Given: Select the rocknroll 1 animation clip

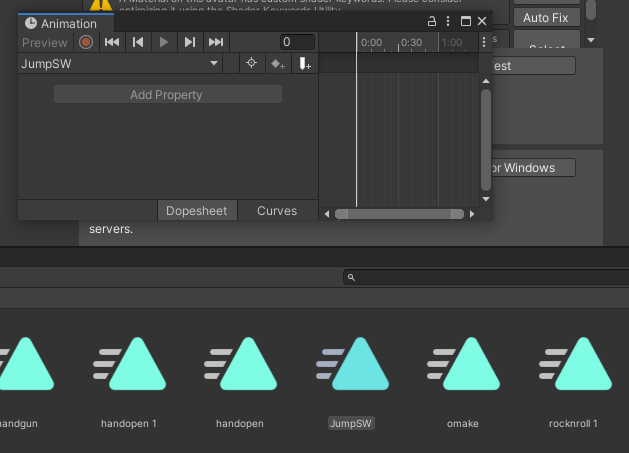Looking at the screenshot, I should [x=575, y=364].
